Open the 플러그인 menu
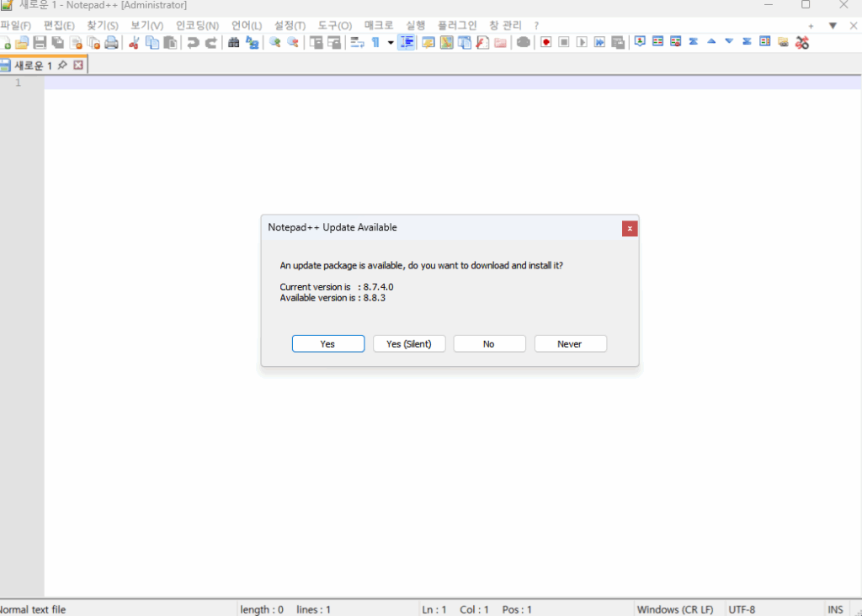Viewport: 862px width, 616px height. tap(456, 26)
